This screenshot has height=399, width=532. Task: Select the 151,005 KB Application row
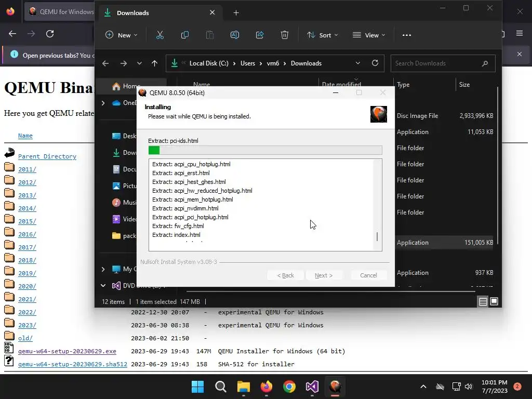445,243
